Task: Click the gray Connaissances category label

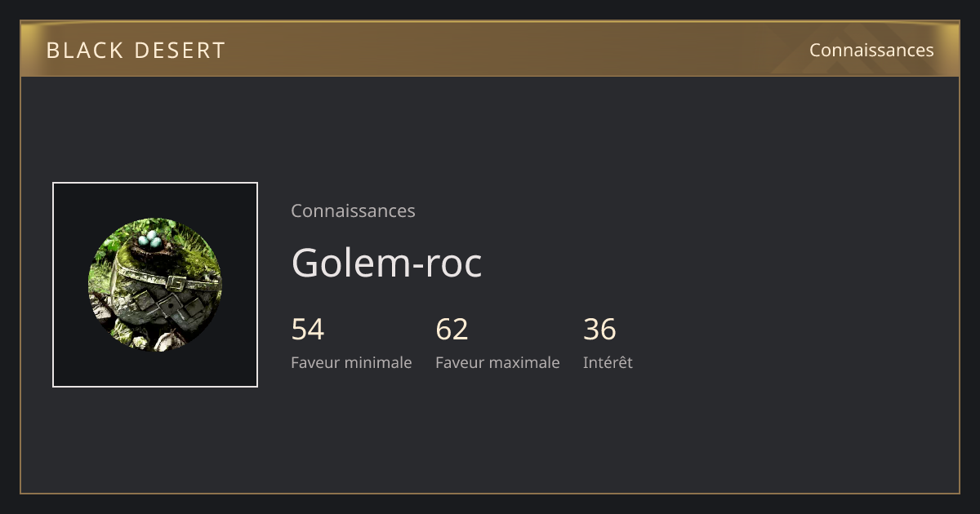Action: coord(353,210)
